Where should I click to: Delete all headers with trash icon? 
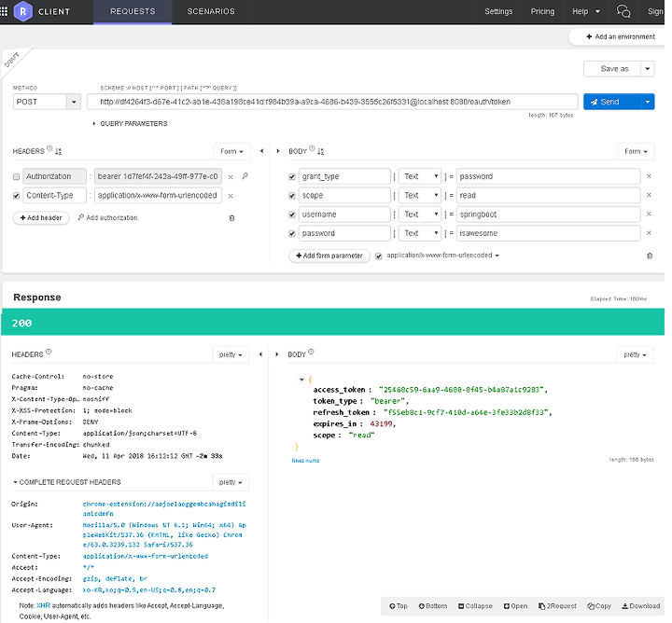[x=231, y=218]
